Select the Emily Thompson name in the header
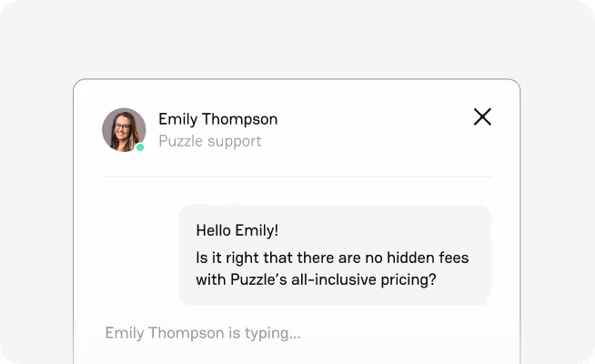The width and height of the screenshot is (595, 364). (x=217, y=119)
